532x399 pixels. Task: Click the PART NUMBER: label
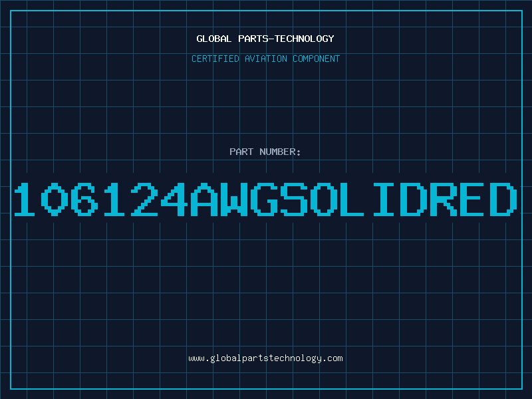(265, 152)
